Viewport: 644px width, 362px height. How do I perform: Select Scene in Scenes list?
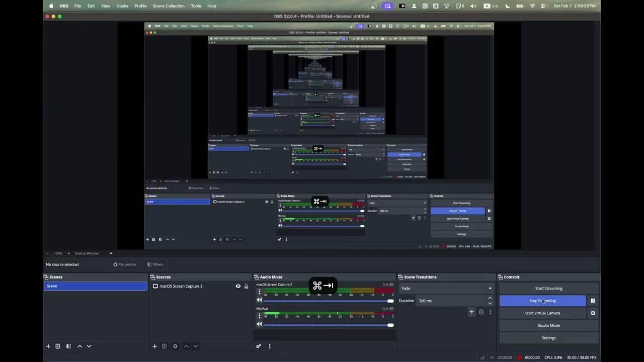[95, 286]
